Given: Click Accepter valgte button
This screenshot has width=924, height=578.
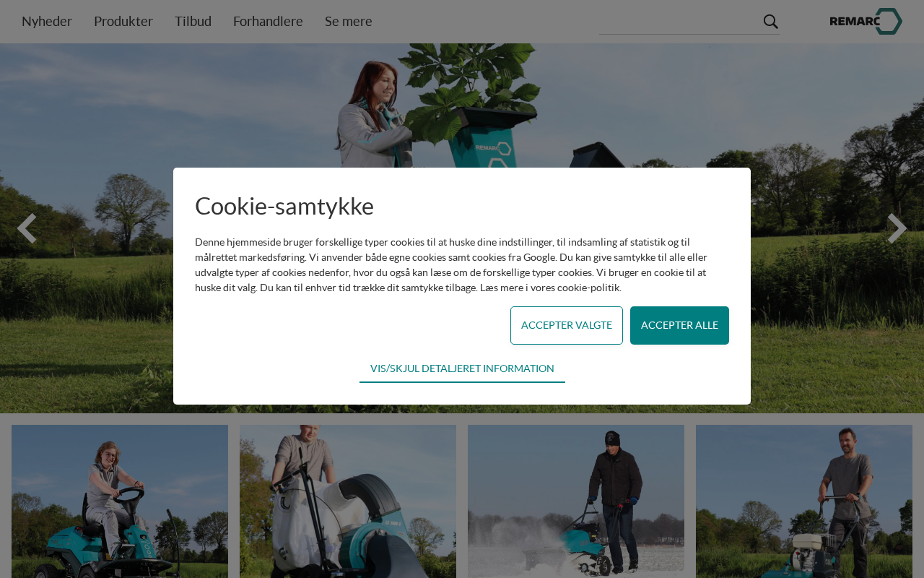Looking at the screenshot, I should pos(567,325).
